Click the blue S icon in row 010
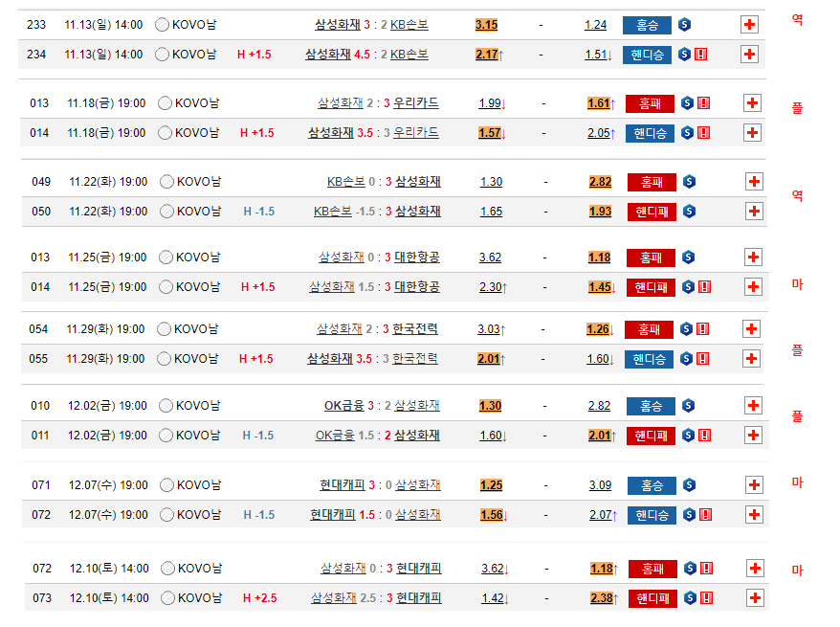 tap(688, 406)
